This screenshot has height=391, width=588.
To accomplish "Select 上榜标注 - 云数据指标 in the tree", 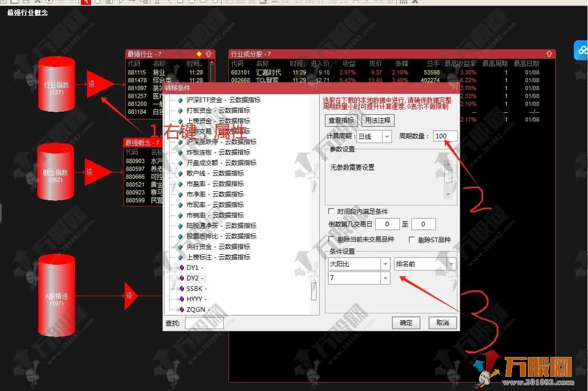I will (218, 257).
